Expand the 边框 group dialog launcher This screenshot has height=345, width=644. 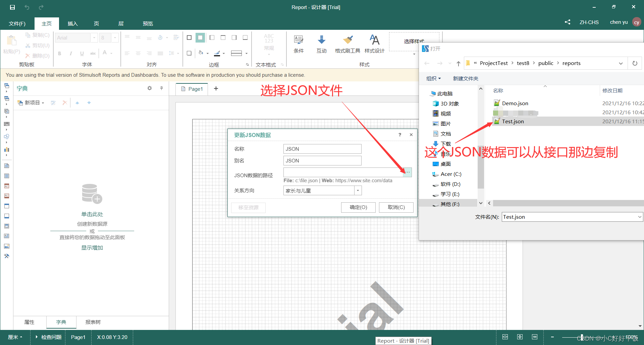click(247, 65)
